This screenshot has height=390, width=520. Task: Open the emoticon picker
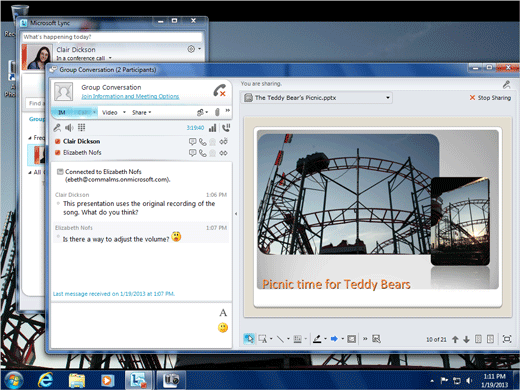pos(223,328)
